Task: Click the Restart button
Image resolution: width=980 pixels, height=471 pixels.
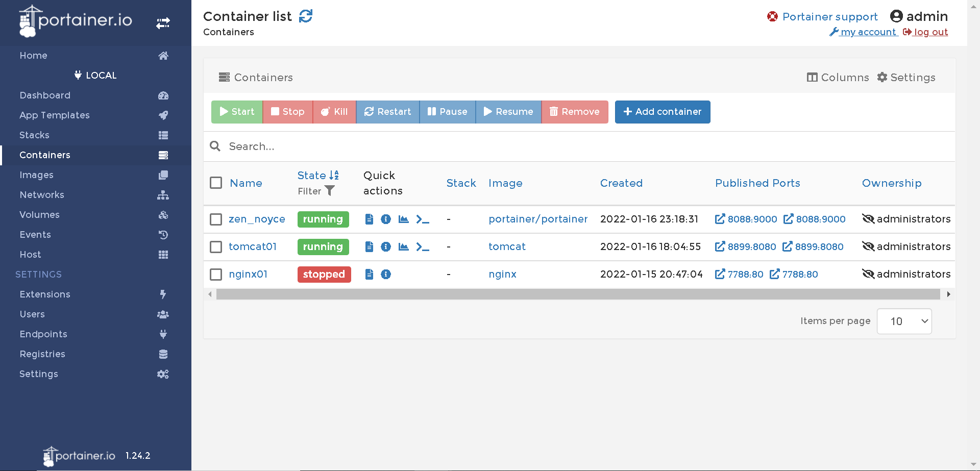Action: [387, 112]
